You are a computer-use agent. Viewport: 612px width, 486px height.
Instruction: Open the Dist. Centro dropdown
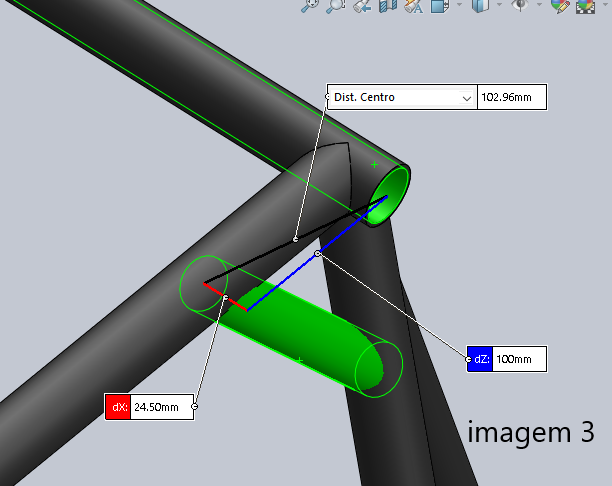(466, 98)
